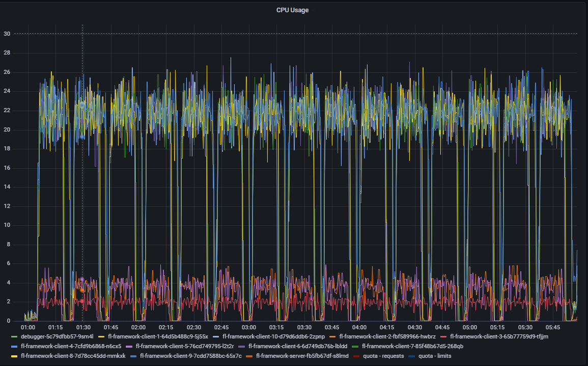Select the quota - limits legend label
This screenshot has height=366, width=588.
[x=434, y=356]
